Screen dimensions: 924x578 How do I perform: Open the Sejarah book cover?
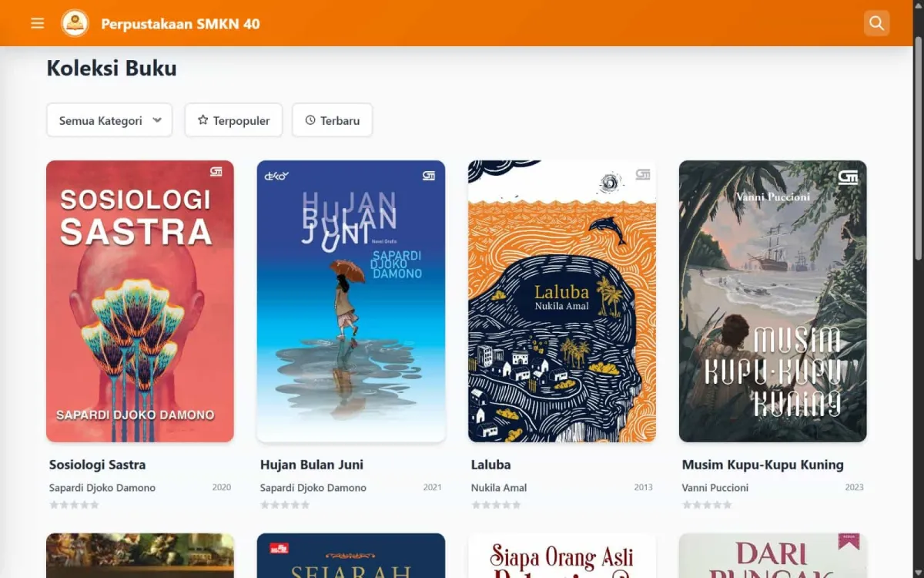click(351, 556)
